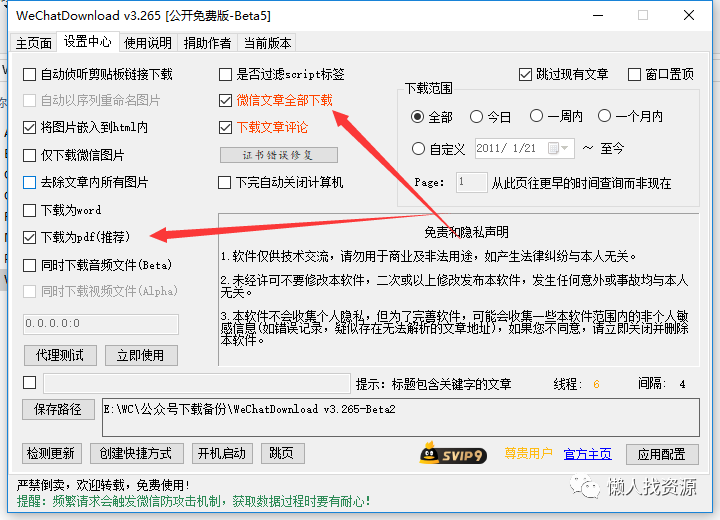Close the WeChatDownload window
This screenshot has width=720, height=520.
689,15
